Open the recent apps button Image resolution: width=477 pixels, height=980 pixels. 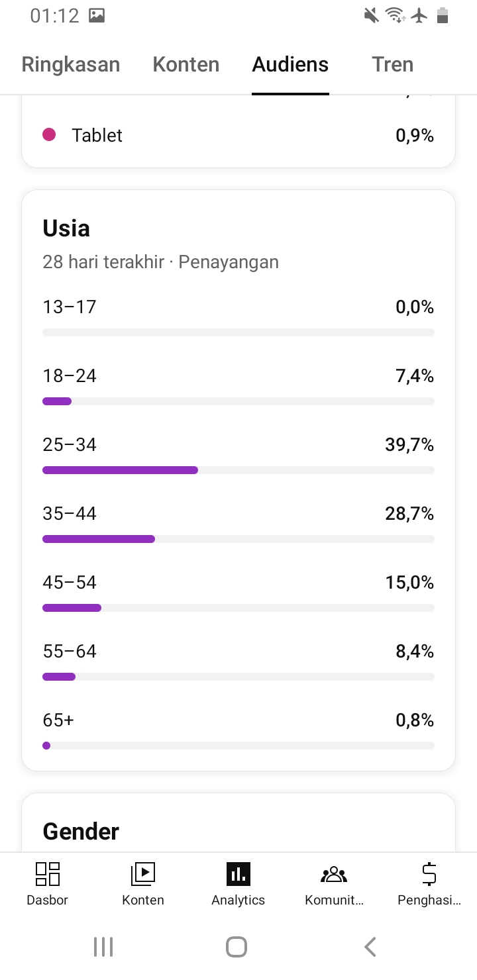(x=103, y=947)
